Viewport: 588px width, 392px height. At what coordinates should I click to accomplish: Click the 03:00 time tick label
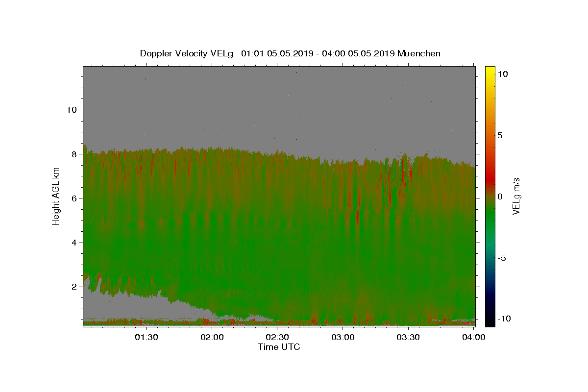coord(343,337)
